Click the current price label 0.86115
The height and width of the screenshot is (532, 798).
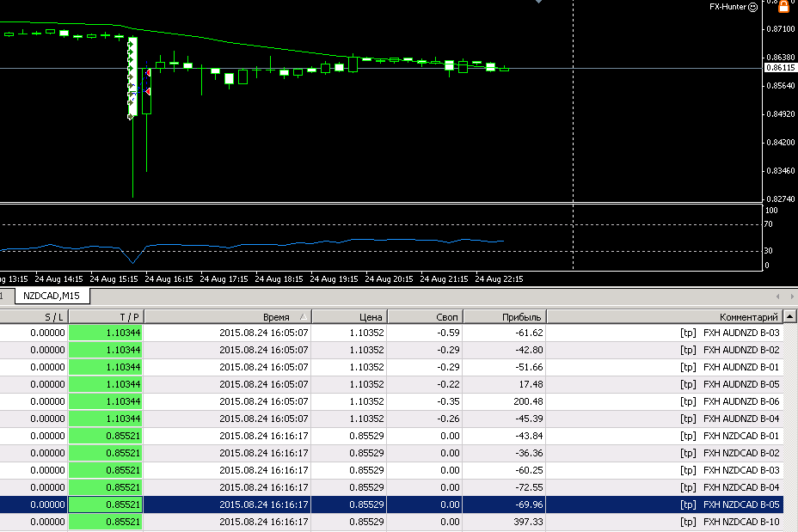[781, 68]
